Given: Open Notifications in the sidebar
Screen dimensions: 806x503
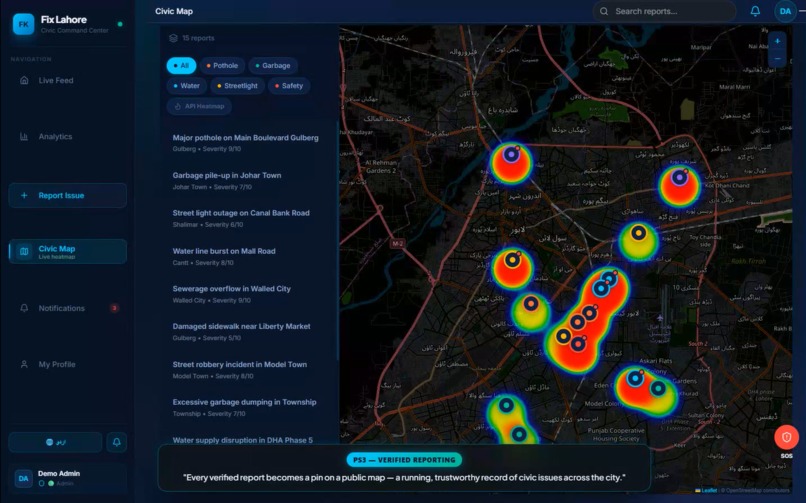Looking at the screenshot, I should tap(67, 308).
